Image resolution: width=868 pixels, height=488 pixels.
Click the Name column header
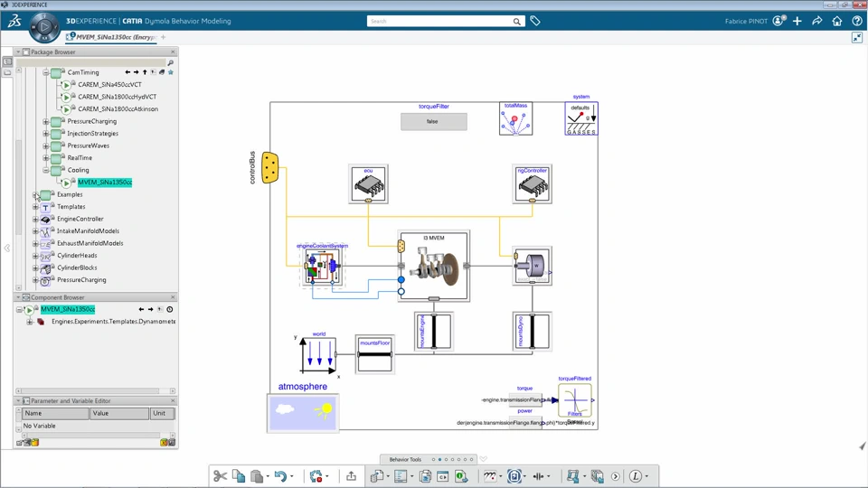pyautogui.click(x=55, y=413)
